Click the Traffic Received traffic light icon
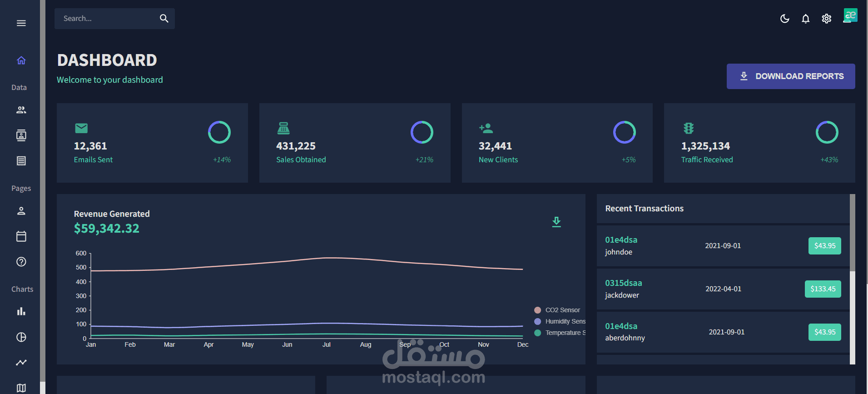Screen dimensions: 868x394 [x=689, y=128]
